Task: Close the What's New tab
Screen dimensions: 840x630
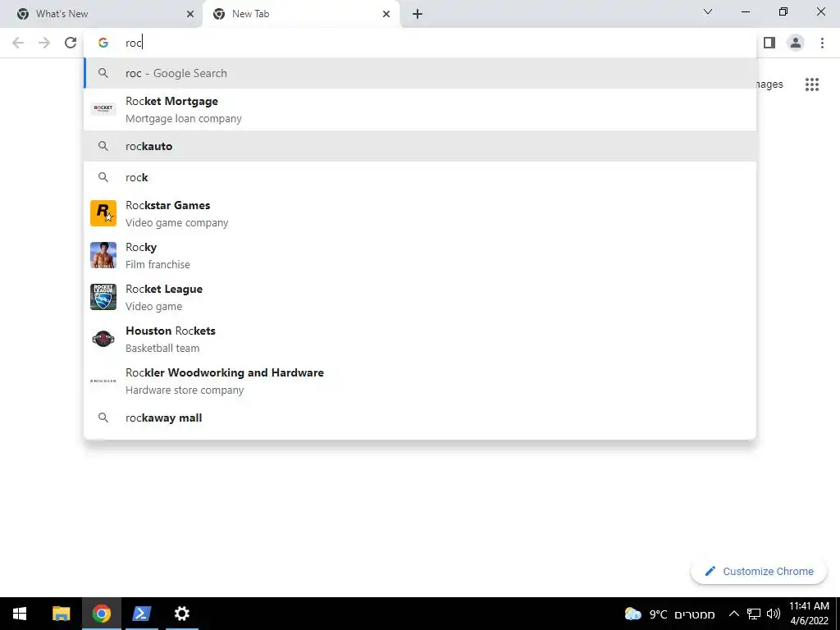Action: point(190,14)
